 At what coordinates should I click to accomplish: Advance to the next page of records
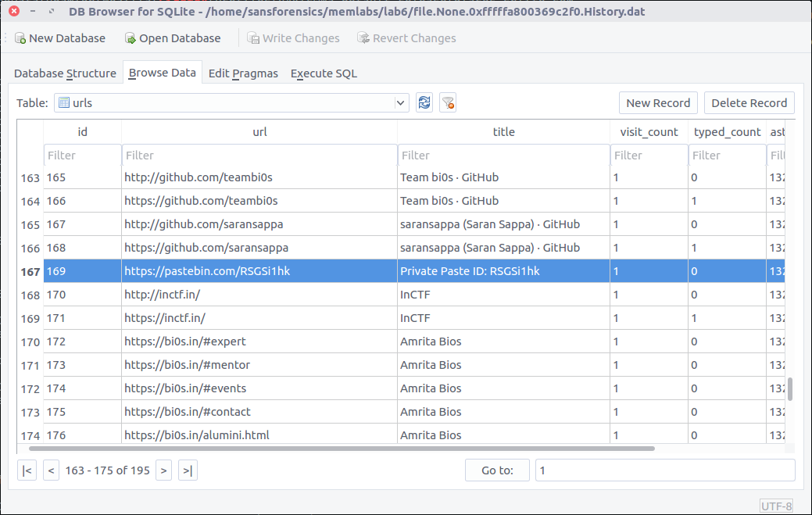[163, 470]
